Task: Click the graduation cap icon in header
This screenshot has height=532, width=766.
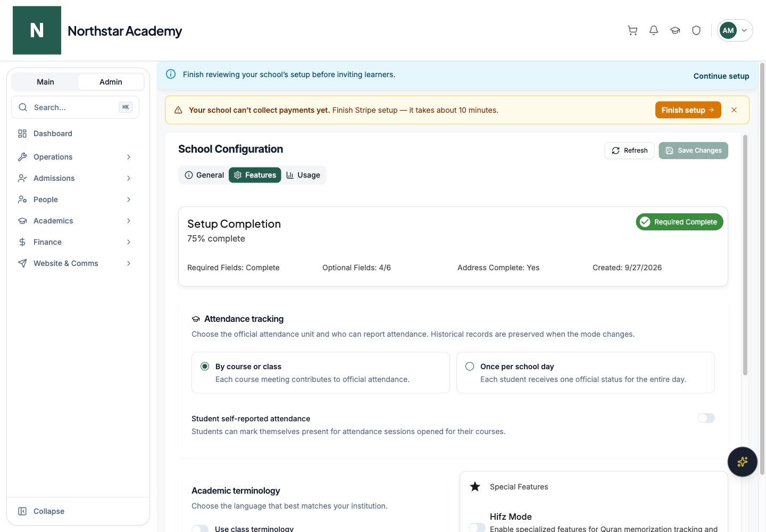Action: [x=675, y=30]
